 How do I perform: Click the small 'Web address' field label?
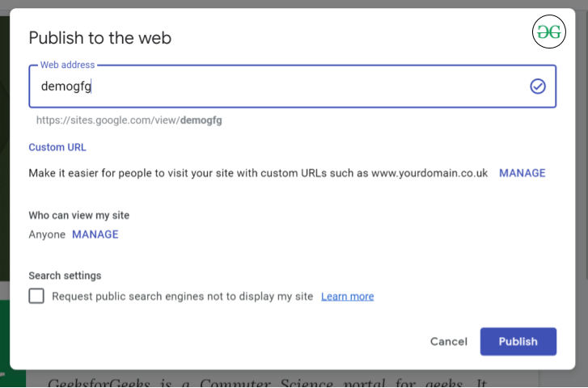pos(67,65)
